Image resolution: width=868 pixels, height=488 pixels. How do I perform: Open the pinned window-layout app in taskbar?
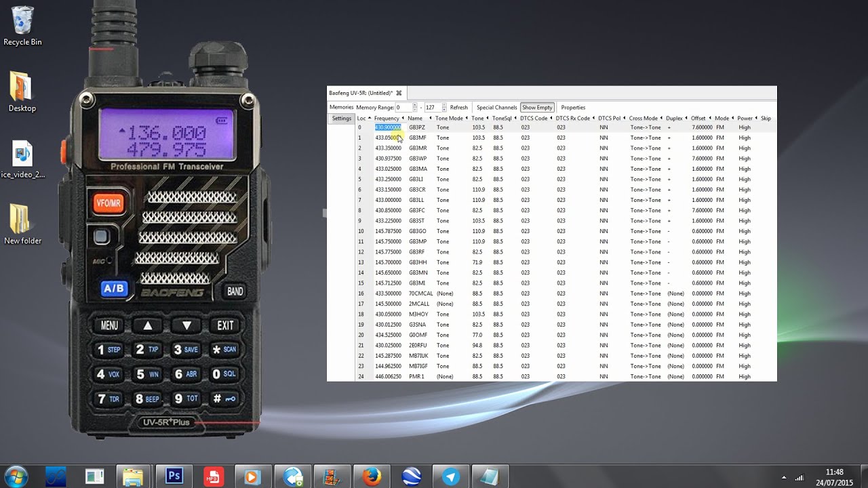[x=94, y=476]
